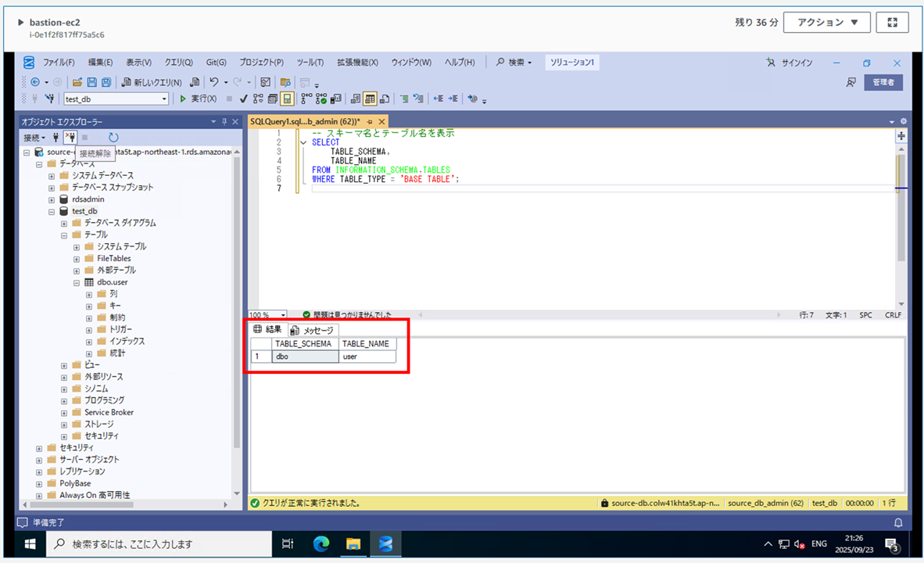924x563 pixels.
Task: Decrease the line indent
Action: (x=439, y=99)
